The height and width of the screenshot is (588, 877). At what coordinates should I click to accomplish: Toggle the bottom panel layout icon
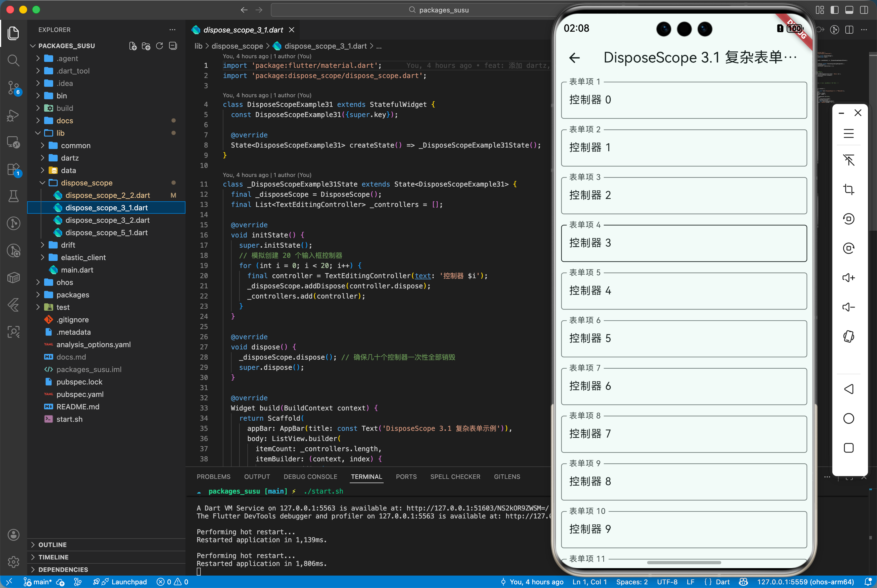coord(849,10)
